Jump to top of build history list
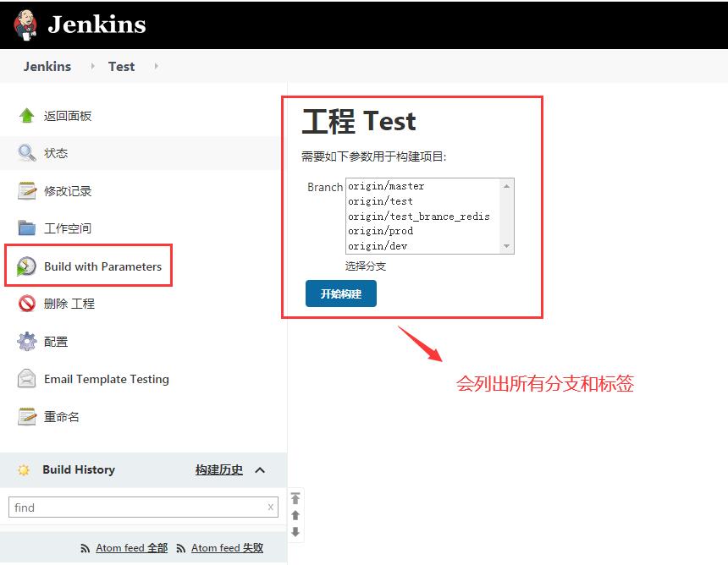728x565 pixels. [x=295, y=498]
